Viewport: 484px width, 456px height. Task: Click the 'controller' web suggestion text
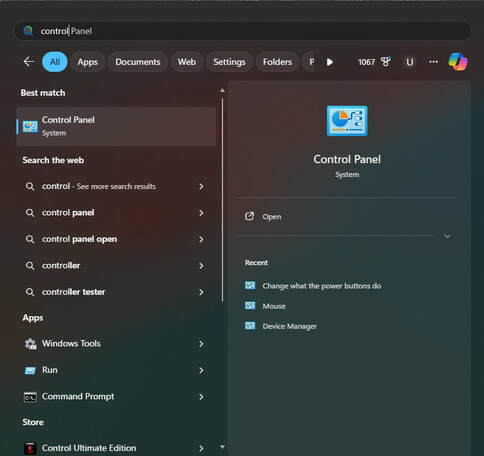coord(61,265)
